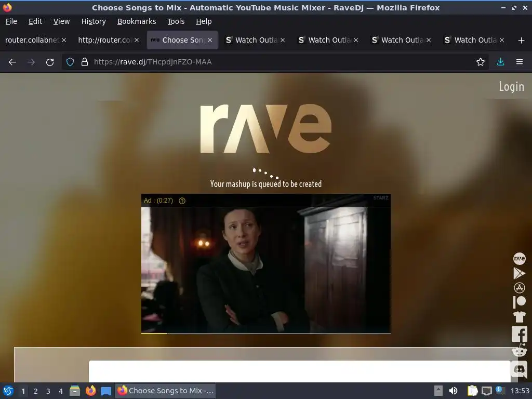Viewport: 532px width, 399px height.
Task: Show site security padlock info
Action: click(85, 62)
